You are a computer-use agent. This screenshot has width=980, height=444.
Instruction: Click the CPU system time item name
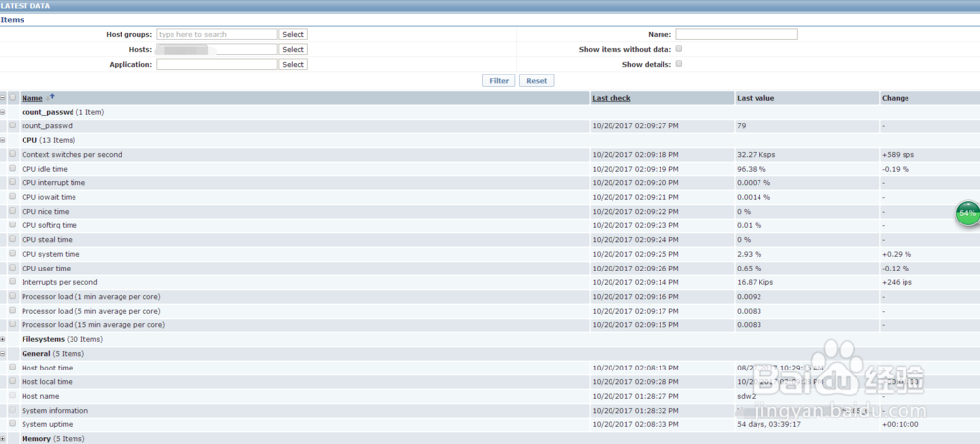pos(51,255)
